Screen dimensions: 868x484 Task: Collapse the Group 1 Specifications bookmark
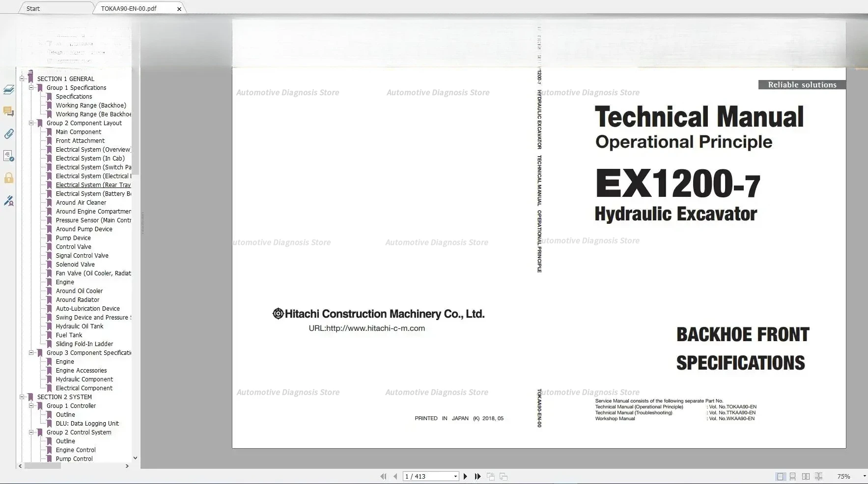pyautogui.click(x=31, y=88)
